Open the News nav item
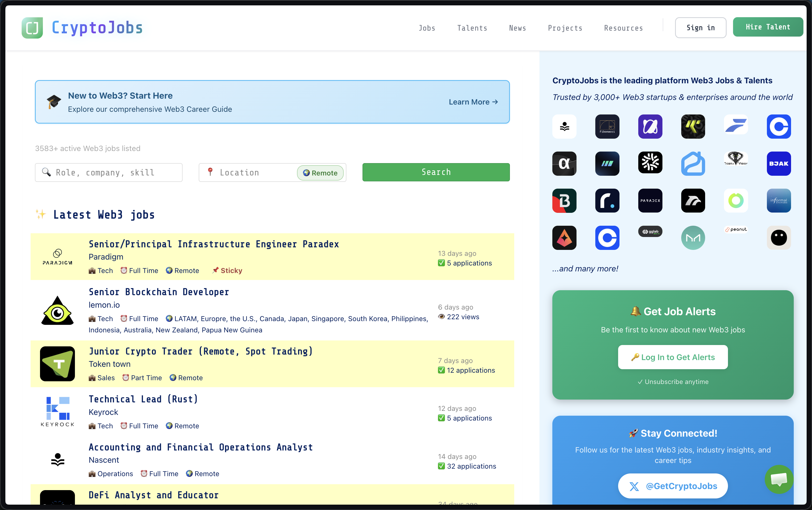 517,28
